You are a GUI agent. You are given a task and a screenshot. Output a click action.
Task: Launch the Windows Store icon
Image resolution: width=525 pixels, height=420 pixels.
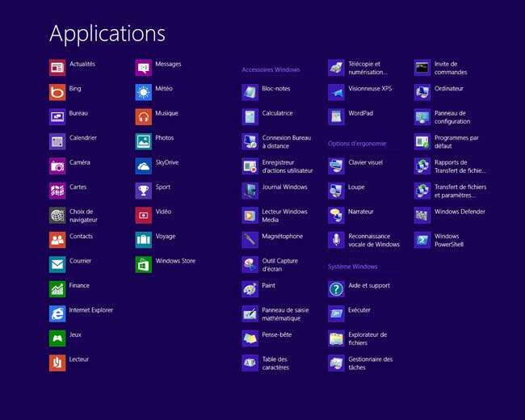[x=143, y=264]
